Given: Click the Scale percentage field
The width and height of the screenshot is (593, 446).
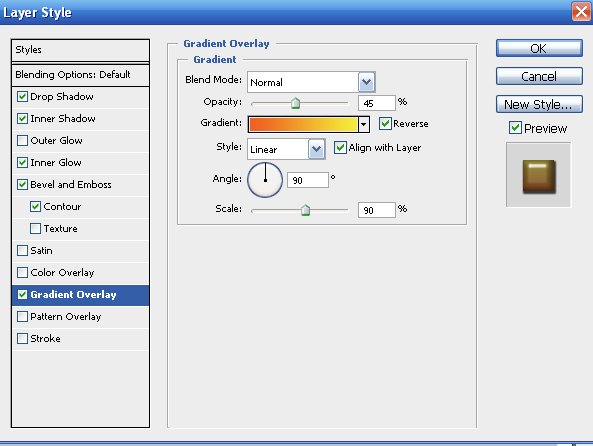Looking at the screenshot, I should tap(377, 210).
